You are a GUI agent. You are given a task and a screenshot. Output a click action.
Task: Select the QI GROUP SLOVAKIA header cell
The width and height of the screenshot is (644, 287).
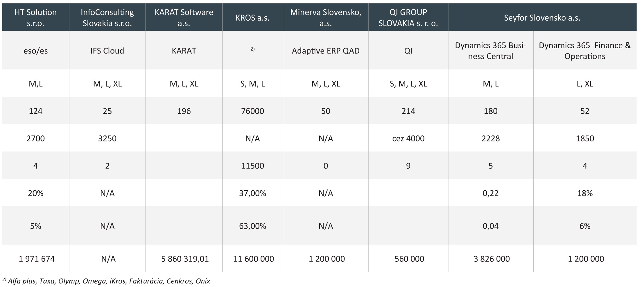(x=408, y=17)
